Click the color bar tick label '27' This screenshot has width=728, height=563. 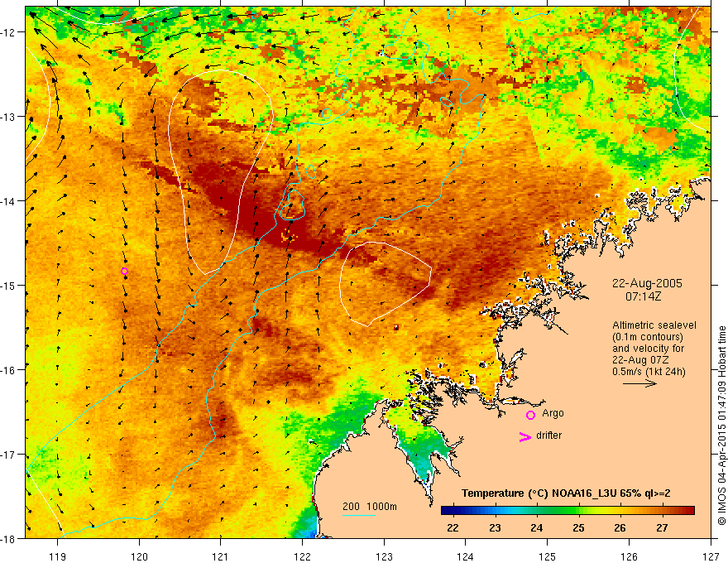662,527
